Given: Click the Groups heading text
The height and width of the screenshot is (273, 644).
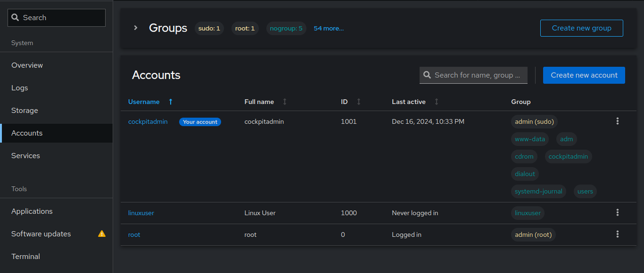Looking at the screenshot, I should click(x=168, y=28).
